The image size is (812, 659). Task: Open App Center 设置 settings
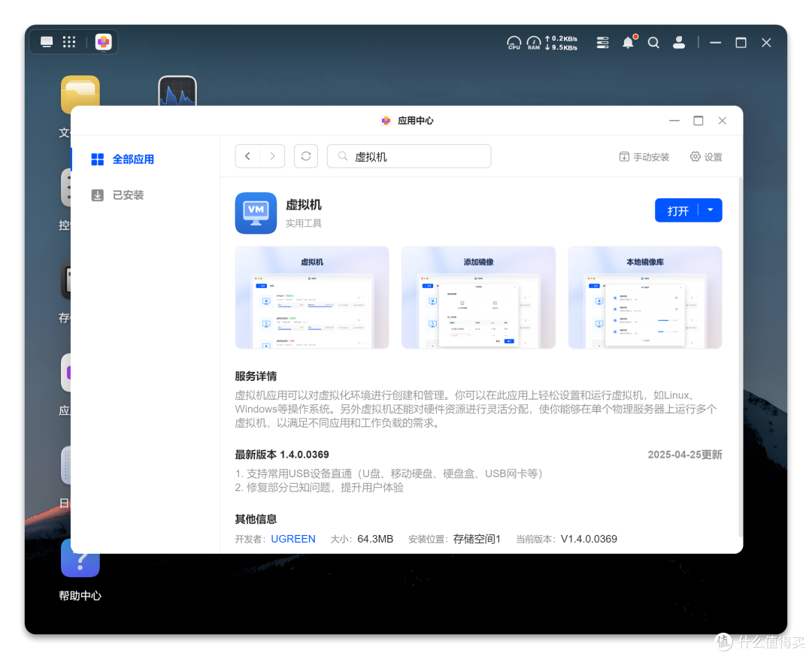click(x=706, y=157)
